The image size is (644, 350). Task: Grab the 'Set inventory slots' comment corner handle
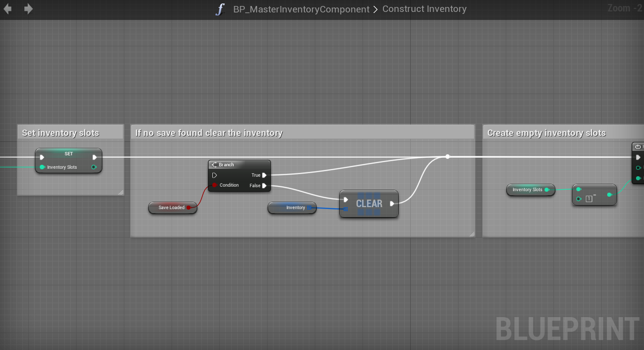pyautogui.click(x=120, y=192)
